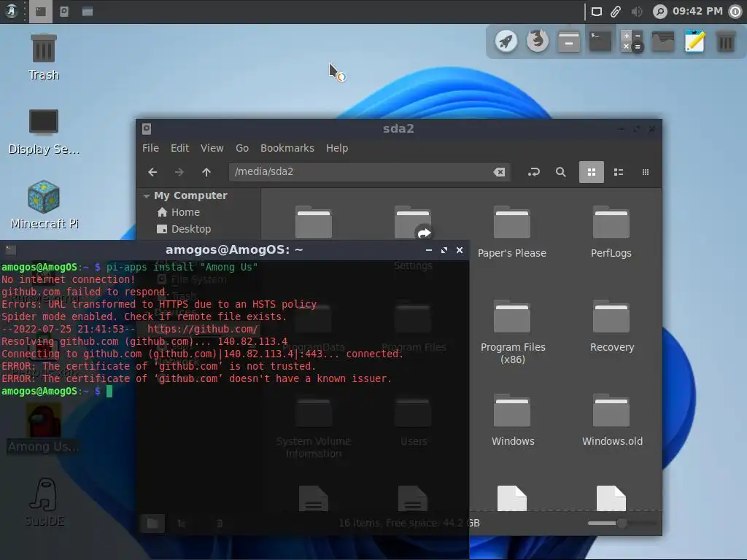
Task: Open Display Settings desktop icon
Action: tap(43, 132)
